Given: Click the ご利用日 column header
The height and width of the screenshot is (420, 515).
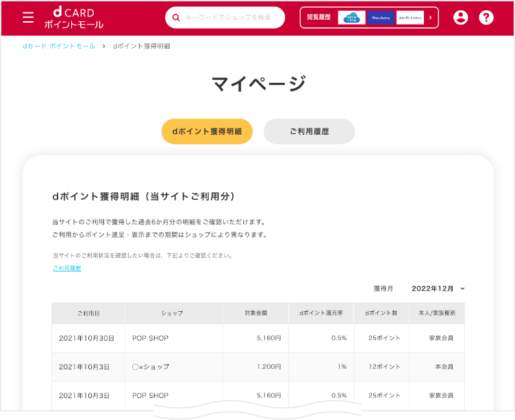Looking at the screenshot, I should (x=88, y=313).
